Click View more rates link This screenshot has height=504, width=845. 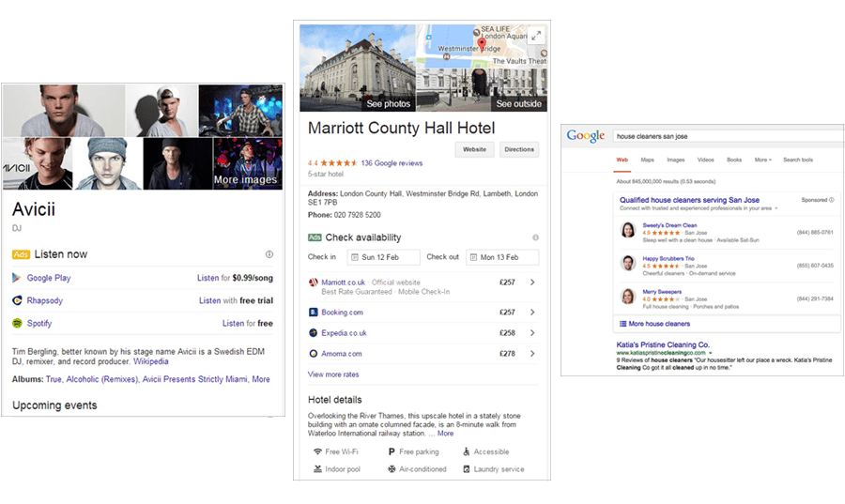click(x=333, y=374)
